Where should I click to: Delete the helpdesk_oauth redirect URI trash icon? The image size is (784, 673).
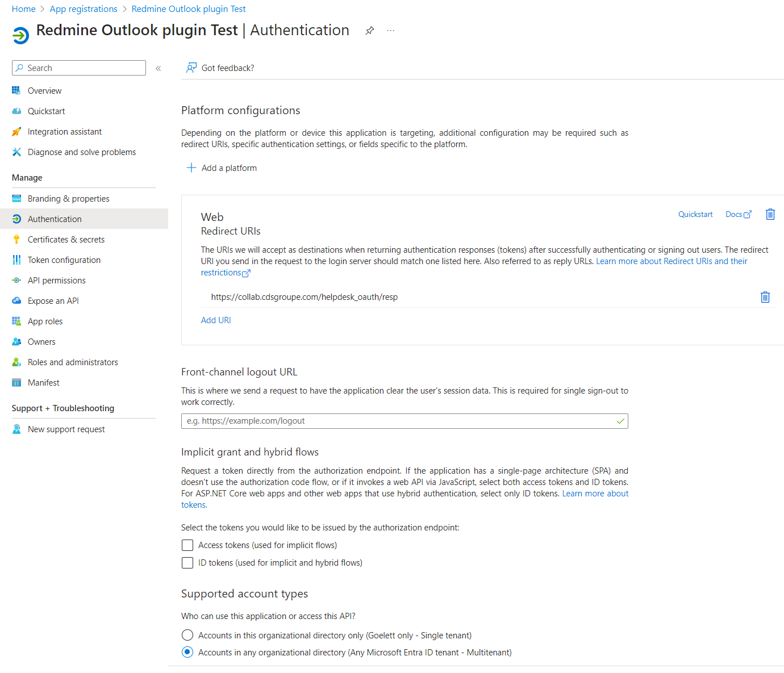[x=765, y=297]
